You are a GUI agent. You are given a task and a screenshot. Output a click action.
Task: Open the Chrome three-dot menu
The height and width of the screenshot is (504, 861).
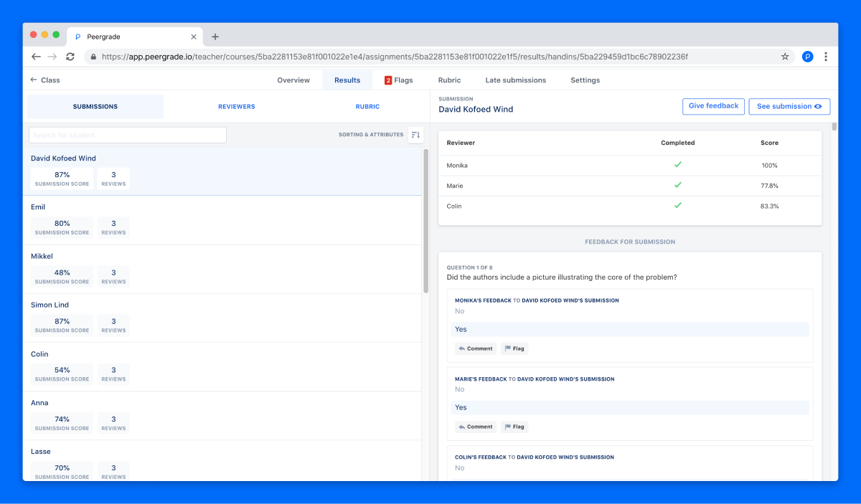tap(826, 57)
